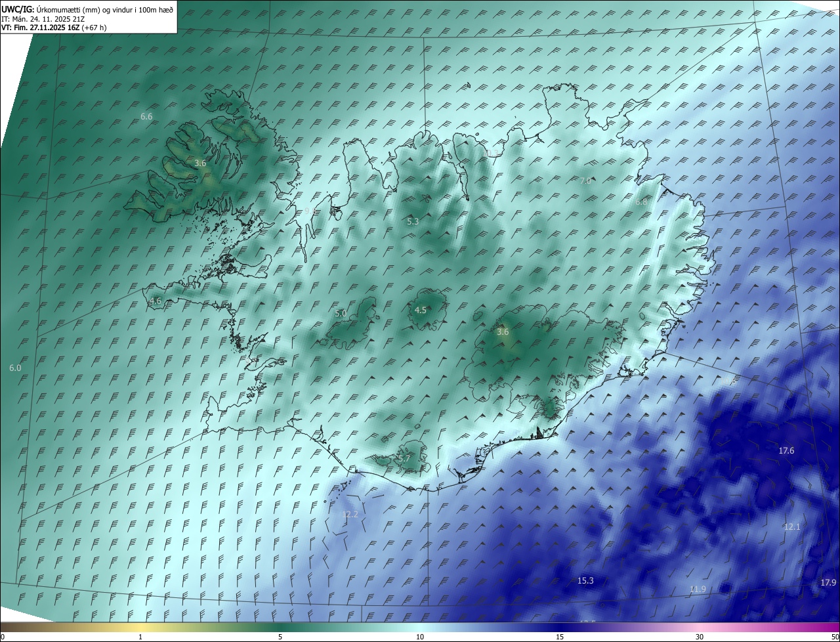The image size is (840, 642).
Task: Click the 7.0 value label
Action: click(585, 181)
